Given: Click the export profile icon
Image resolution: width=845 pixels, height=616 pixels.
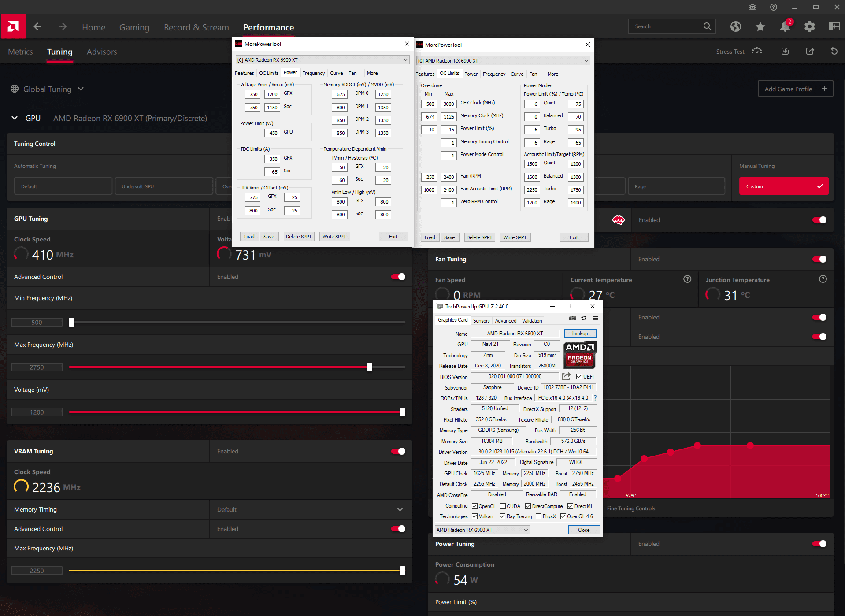Looking at the screenshot, I should click(810, 51).
